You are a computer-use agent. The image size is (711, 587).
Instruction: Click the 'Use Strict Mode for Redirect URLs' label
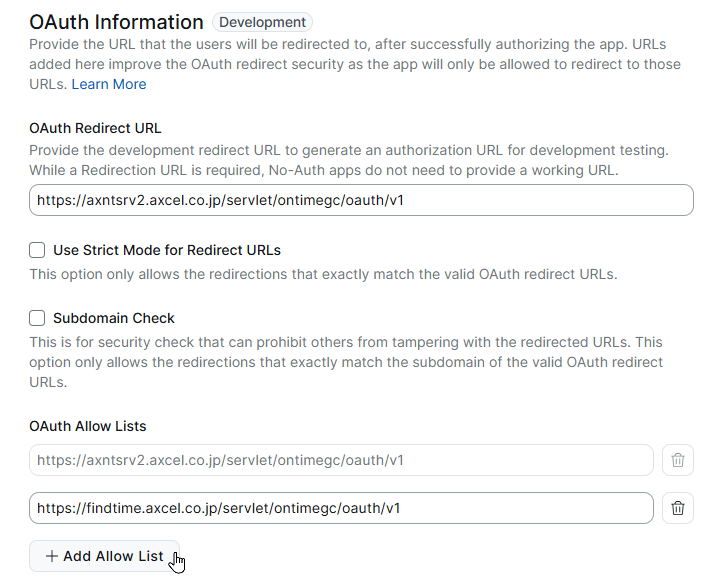167,250
